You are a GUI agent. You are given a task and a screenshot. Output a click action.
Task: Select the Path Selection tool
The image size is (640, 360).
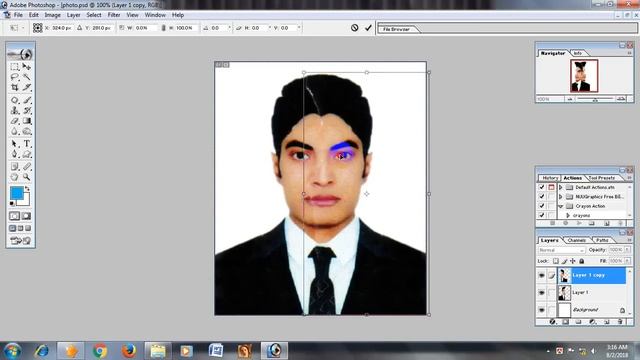15,144
